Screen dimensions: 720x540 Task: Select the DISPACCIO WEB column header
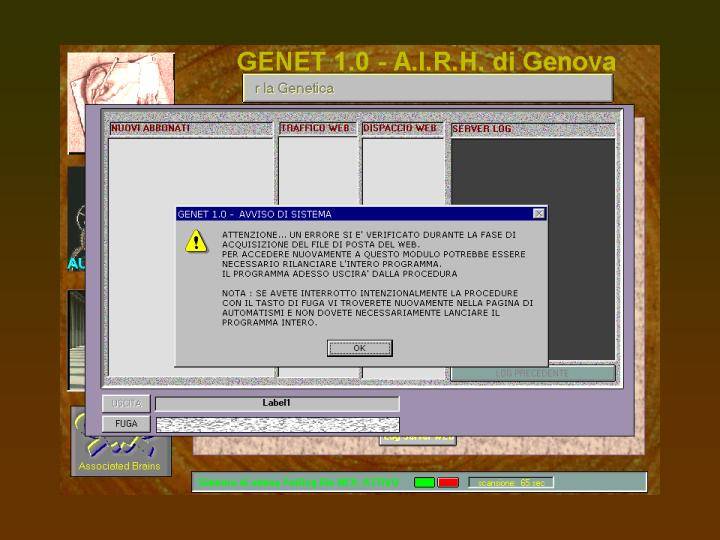pos(402,128)
